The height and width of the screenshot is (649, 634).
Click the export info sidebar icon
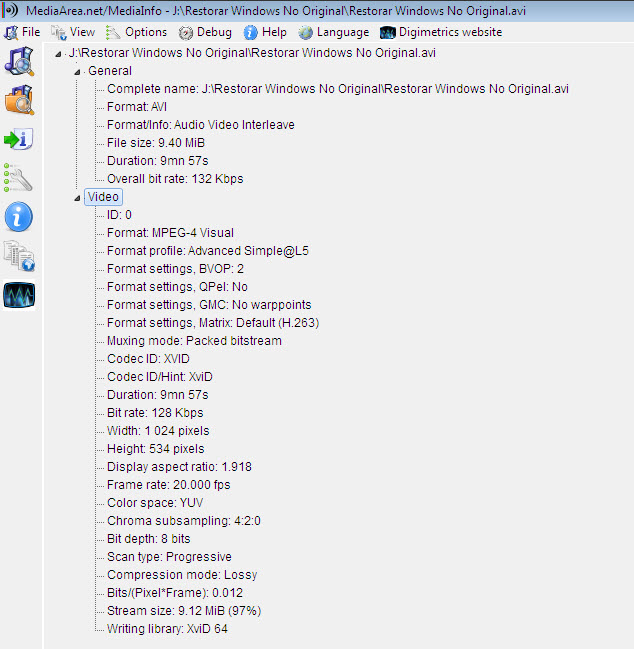19,139
